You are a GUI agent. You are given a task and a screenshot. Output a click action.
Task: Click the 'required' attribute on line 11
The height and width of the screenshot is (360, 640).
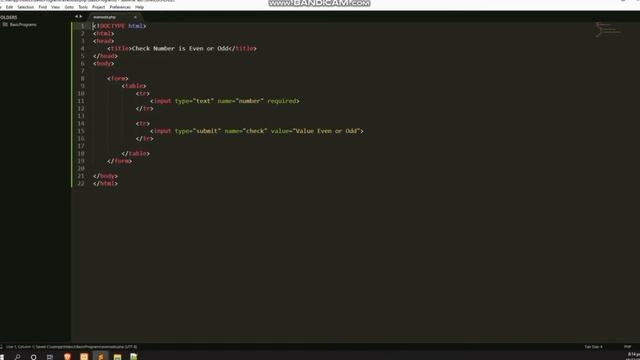click(x=282, y=101)
